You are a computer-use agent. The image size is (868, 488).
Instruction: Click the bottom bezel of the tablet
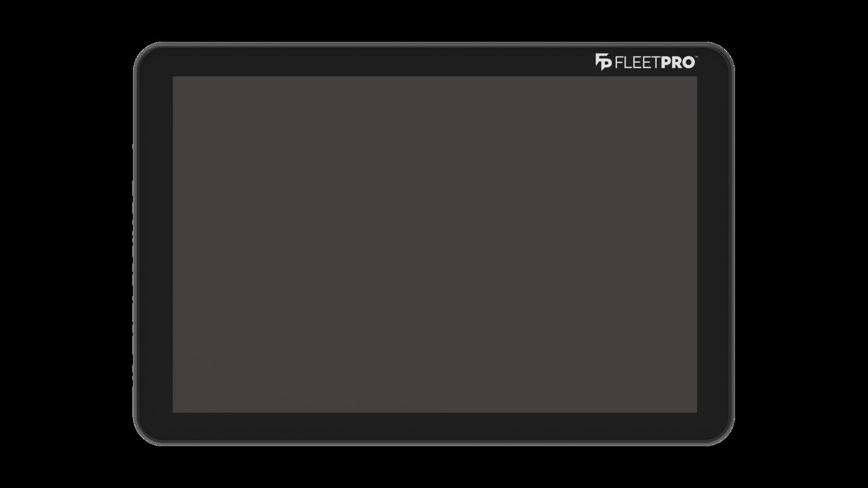point(434,428)
